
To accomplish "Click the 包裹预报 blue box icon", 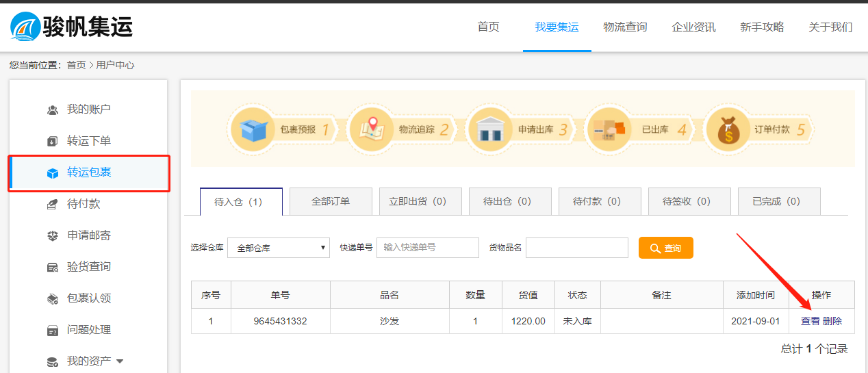I will coord(252,129).
